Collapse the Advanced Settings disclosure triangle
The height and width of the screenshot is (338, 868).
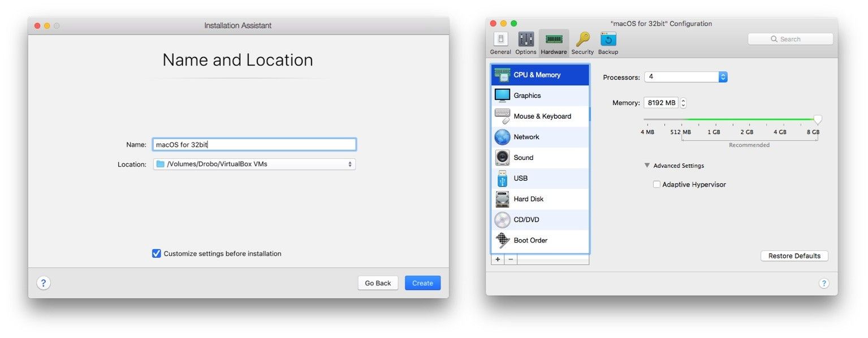coord(647,166)
